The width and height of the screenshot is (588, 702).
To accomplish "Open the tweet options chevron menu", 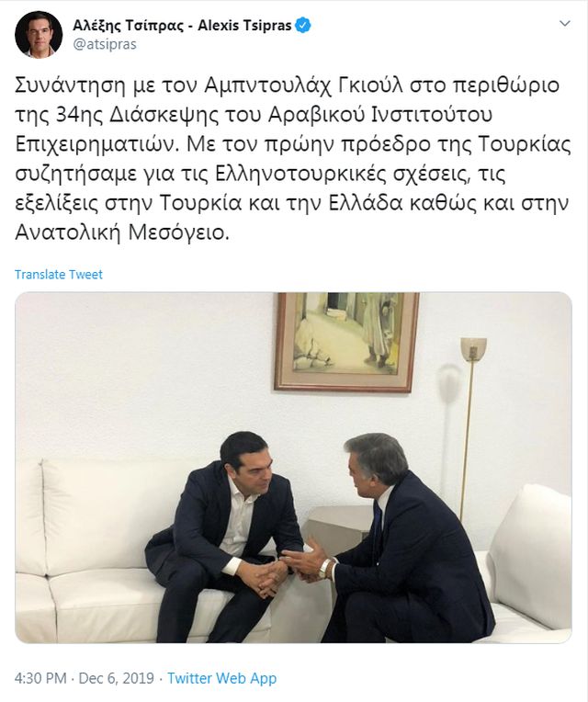I will (x=565, y=23).
